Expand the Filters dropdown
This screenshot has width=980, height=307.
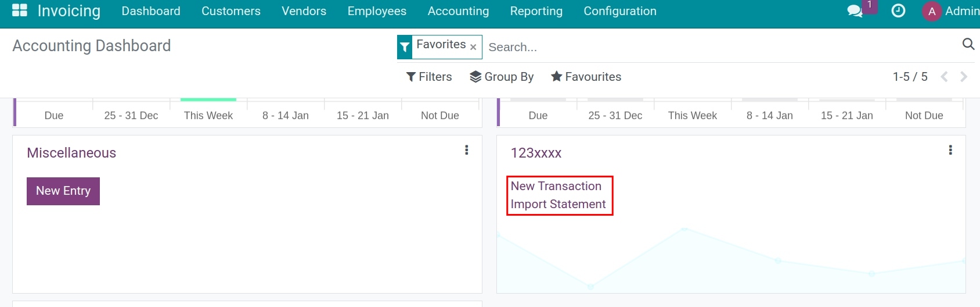tap(429, 77)
